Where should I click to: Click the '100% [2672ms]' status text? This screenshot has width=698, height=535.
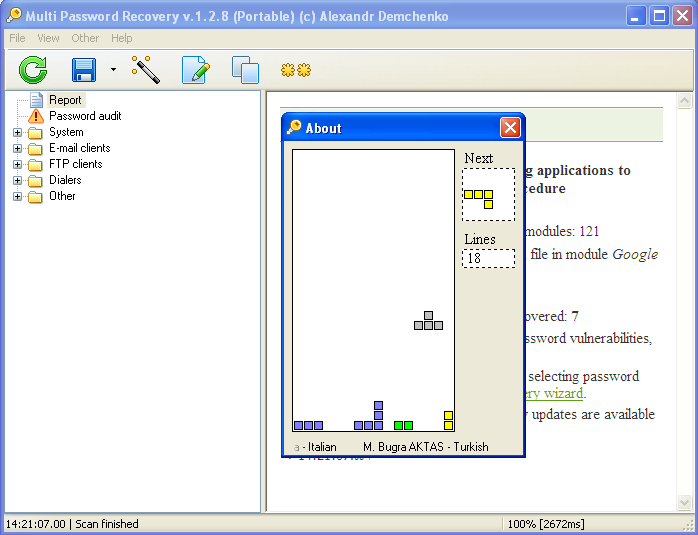pyautogui.click(x=546, y=524)
